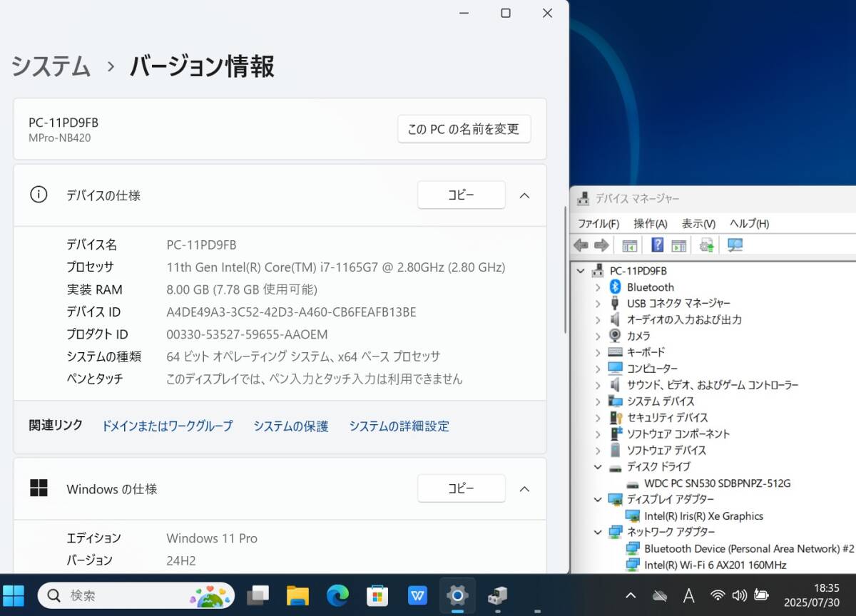Screen dimensions: 856x616
Task: Click the Windows logo beside Windows の仕様
Action: 39,488
